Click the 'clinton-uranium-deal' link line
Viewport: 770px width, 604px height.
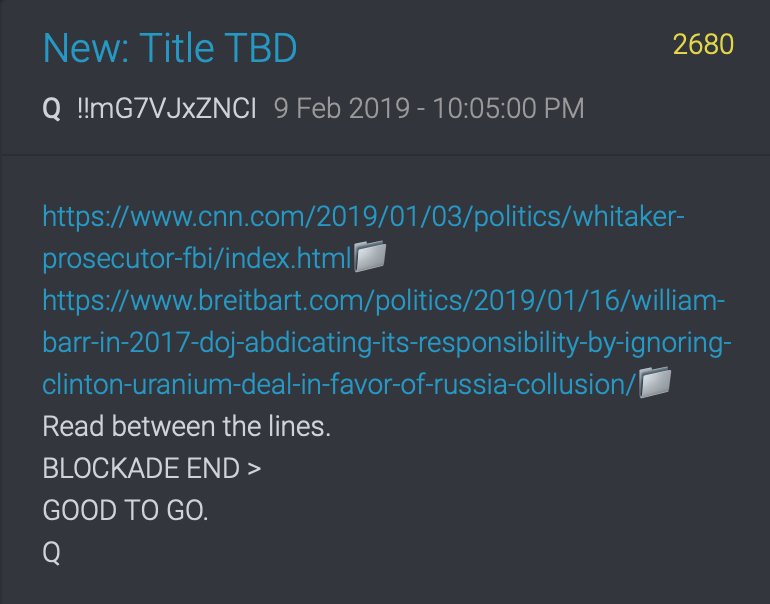coord(339,384)
